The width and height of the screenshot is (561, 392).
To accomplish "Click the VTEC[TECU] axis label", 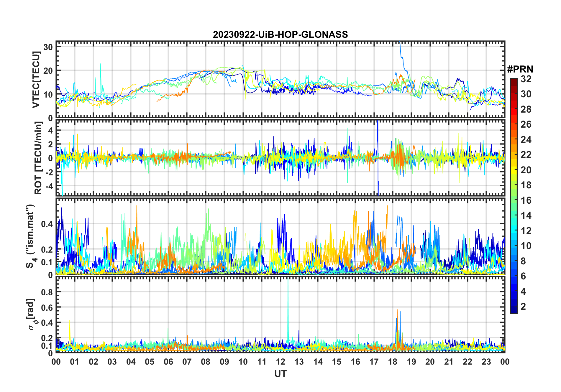I will 36,80.
